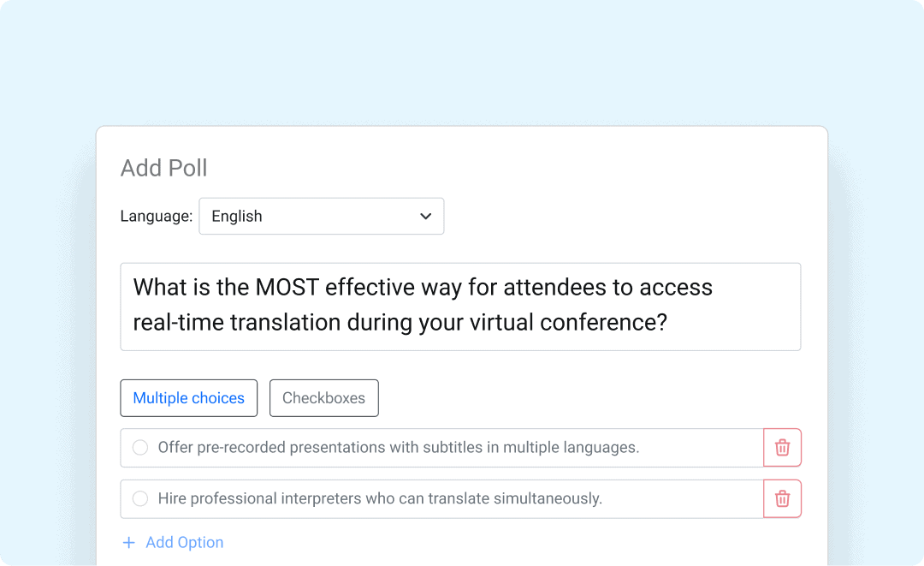Open the language dropdown showing English
Viewport: 924px width, 566px height.
[x=322, y=216]
